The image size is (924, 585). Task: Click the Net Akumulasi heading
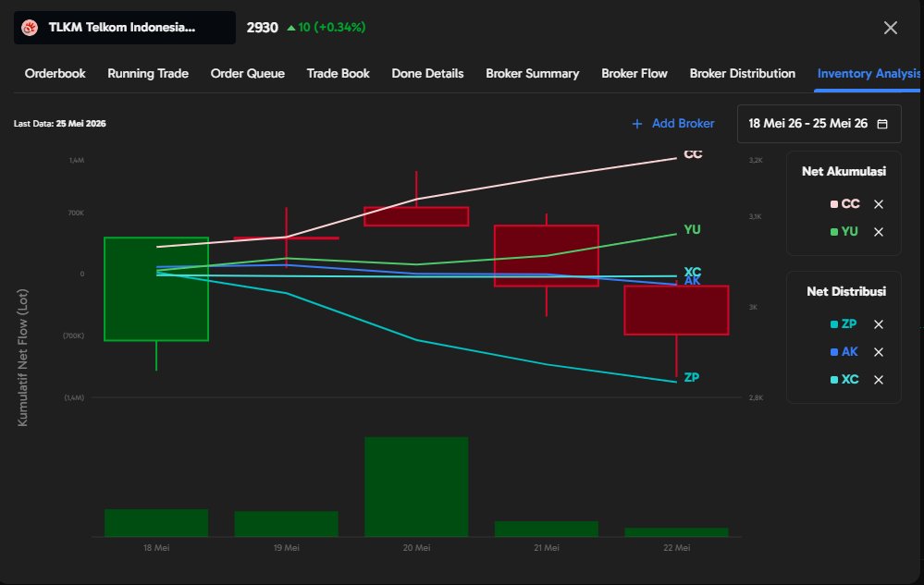point(844,171)
